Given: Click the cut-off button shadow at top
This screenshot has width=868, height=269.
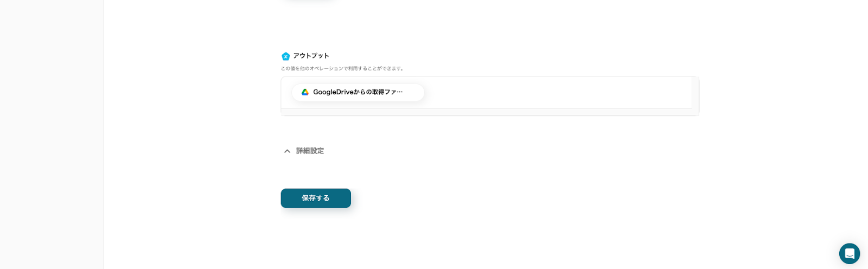Looking at the screenshot, I should tap(309, 1).
